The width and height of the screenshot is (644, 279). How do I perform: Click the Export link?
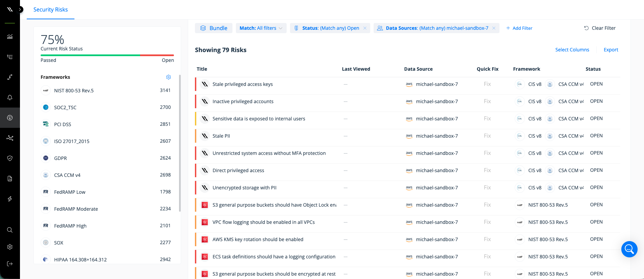pyautogui.click(x=611, y=50)
